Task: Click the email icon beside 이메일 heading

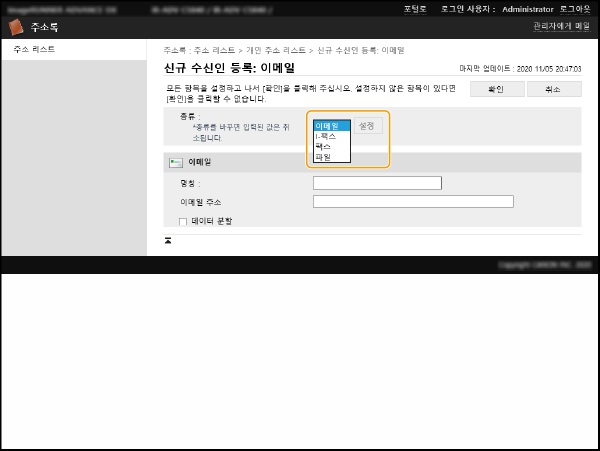Action: point(175,162)
